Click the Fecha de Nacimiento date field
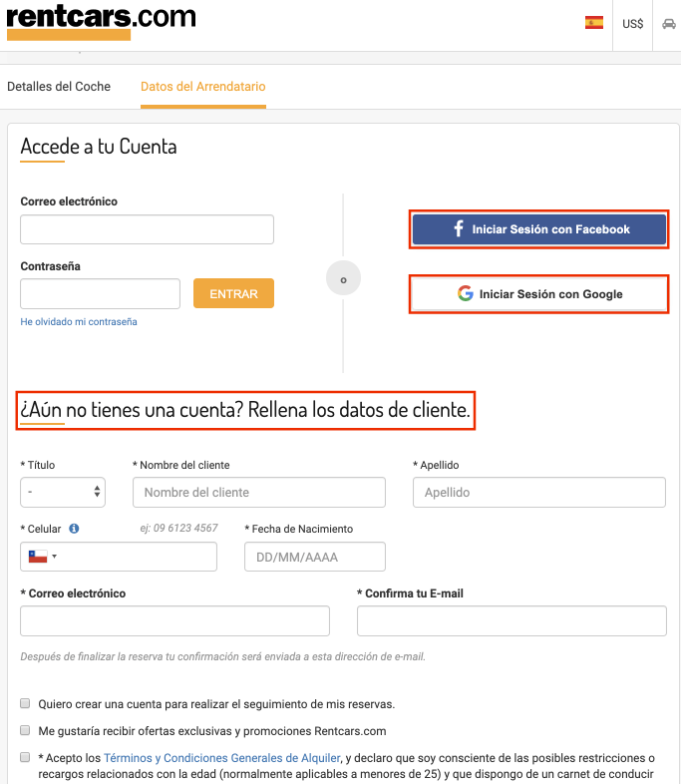The height and width of the screenshot is (784, 681). pyautogui.click(x=315, y=557)
